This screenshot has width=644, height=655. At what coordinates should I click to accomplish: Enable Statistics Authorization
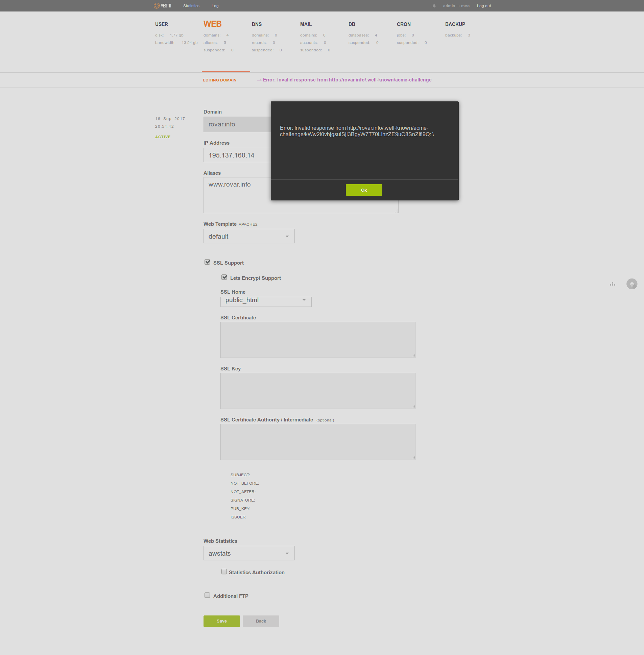pos(224,572)
